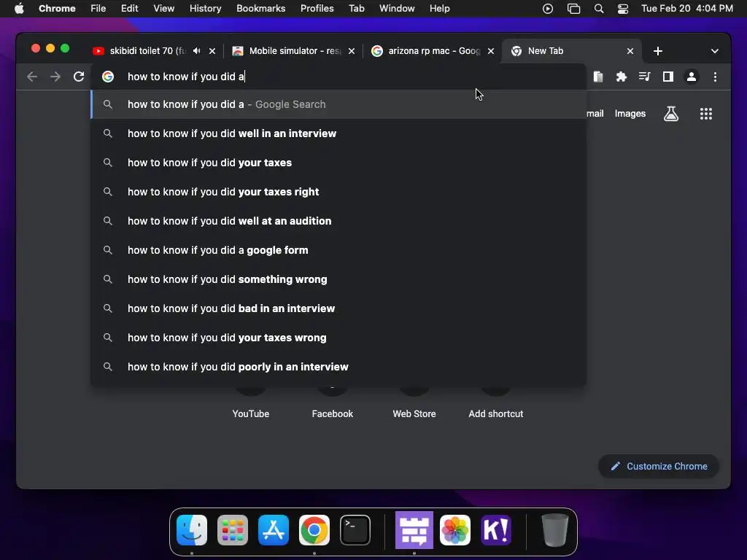Switch to arizona rp mac tab
This screenshot has height=560, width=747.
433,51
